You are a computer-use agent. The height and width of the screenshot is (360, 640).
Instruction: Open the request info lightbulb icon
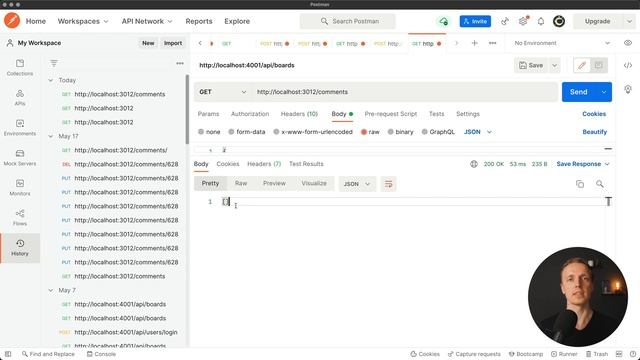pos(628,89)
